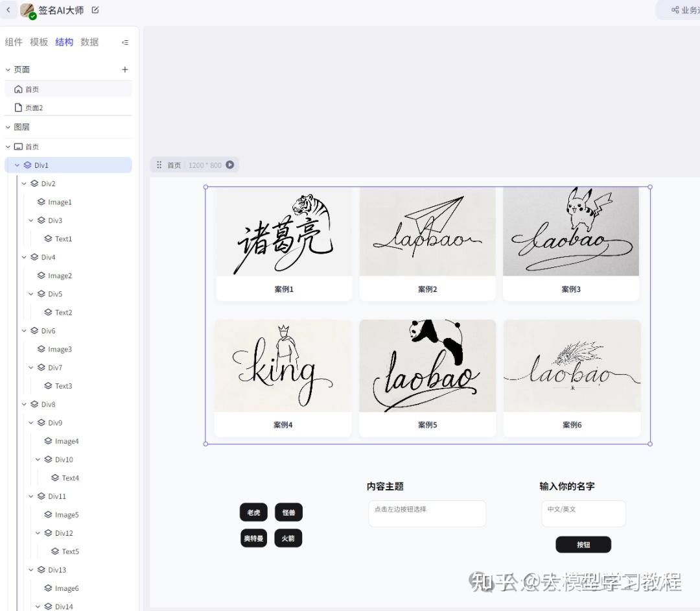
Task: Switch to the 组件 tab
Action: click(14, 42)
